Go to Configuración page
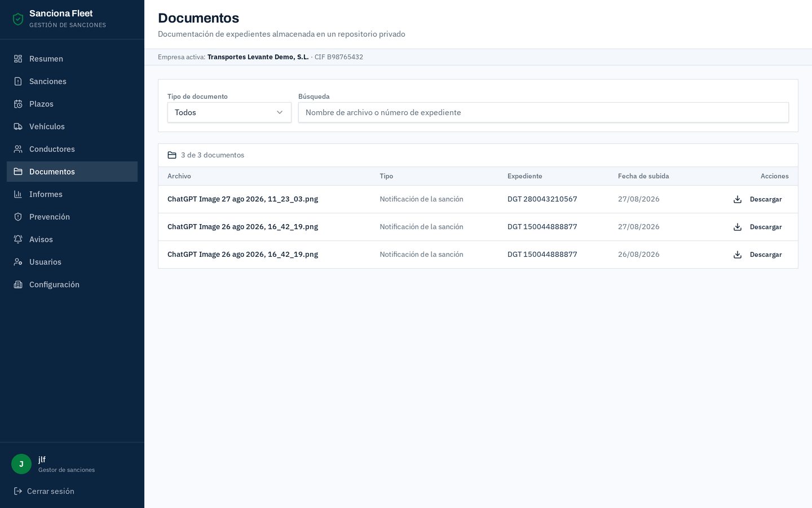Image resolution: width=812 pixels, height=508 pixels. point(72,284)
